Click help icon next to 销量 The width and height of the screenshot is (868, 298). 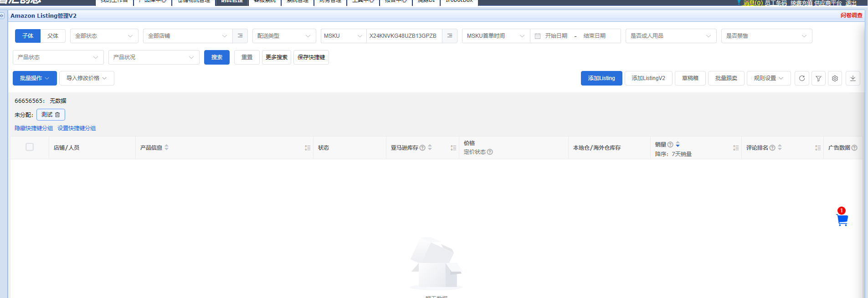tap(670, 145)
